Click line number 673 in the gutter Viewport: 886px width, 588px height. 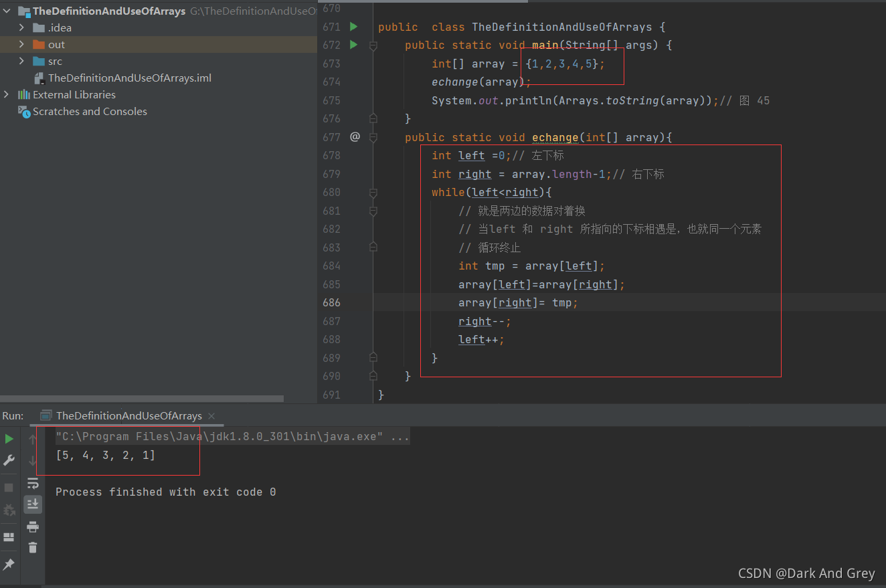(332, 64)
